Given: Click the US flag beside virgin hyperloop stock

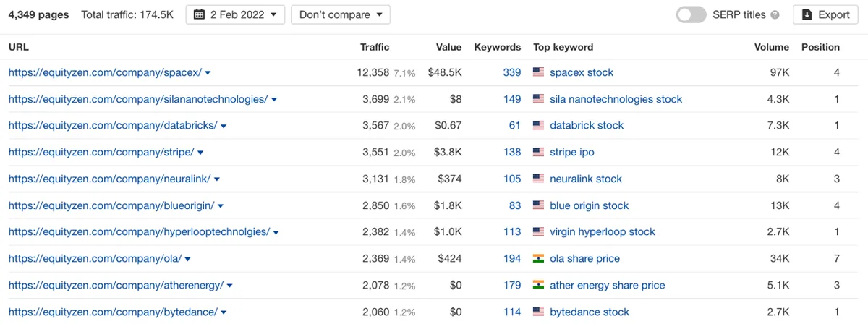Looking at the screenshot, I should tap(538, 232).
